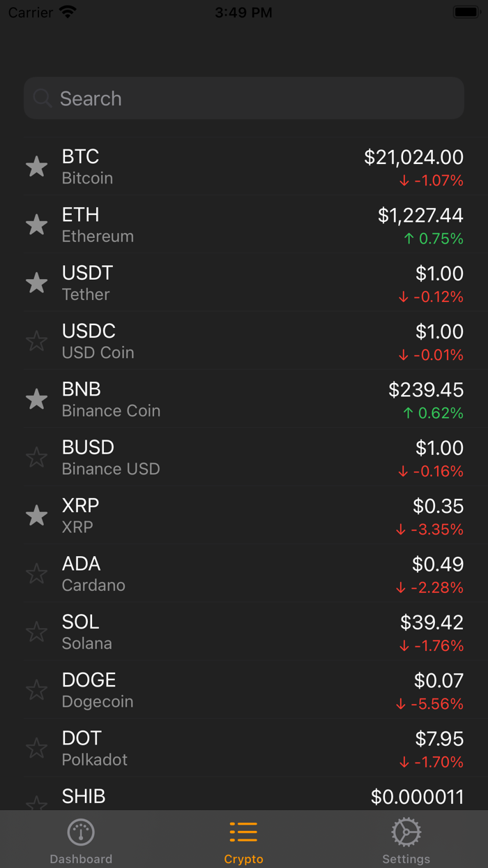Switch to the Dashboard tab
Image resolution: width=488 pixels, height=868 pixels.
pos(81,841)
